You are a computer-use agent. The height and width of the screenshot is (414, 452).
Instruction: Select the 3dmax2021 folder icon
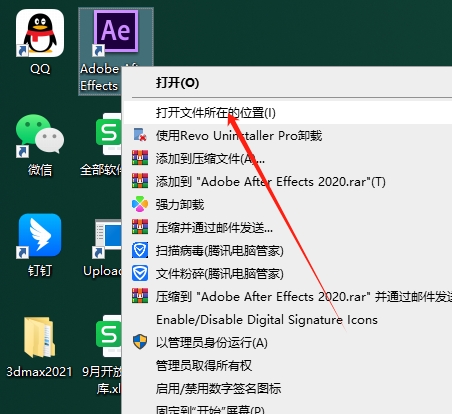pos(39,337)
